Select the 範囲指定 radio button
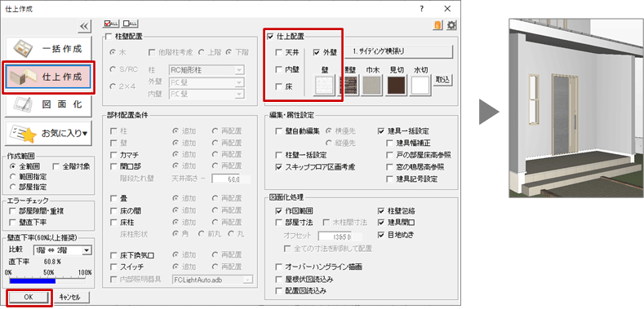The image size is (644, 309). coord(12,177)
